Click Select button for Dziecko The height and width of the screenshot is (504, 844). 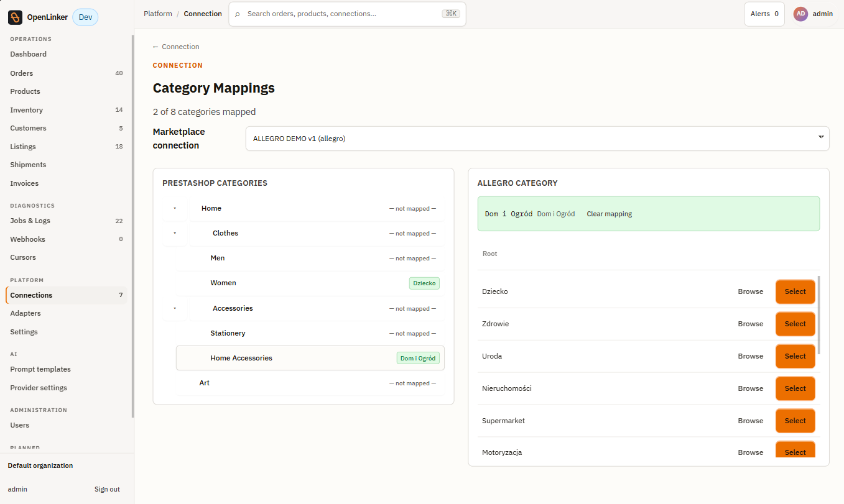tap(795, 291)
